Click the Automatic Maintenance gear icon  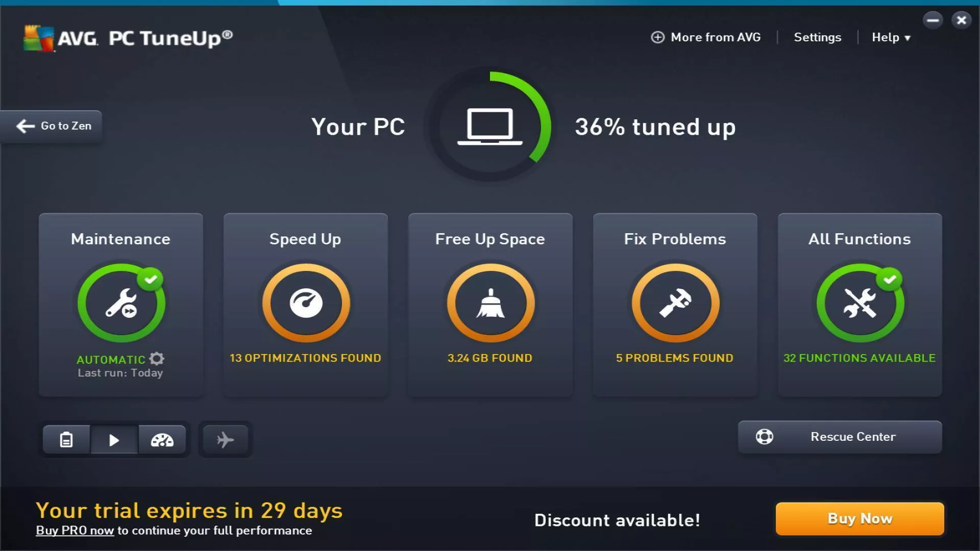[157, 359]
